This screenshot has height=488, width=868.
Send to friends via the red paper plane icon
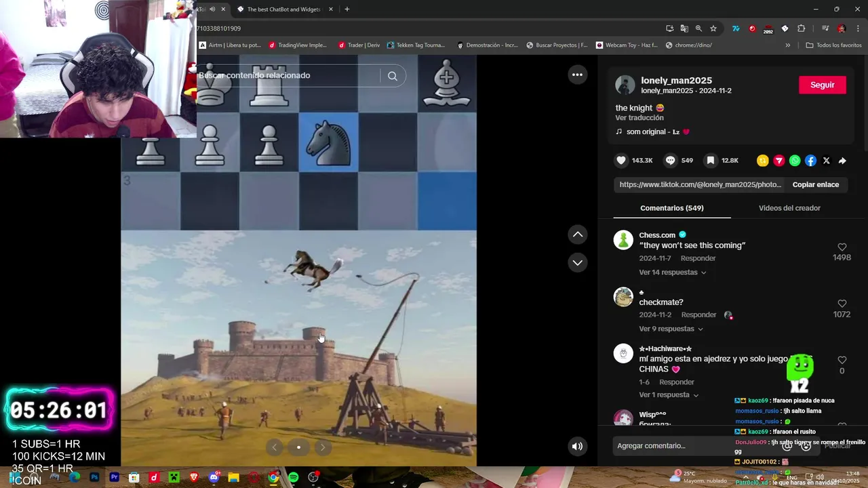click(779, 161)
